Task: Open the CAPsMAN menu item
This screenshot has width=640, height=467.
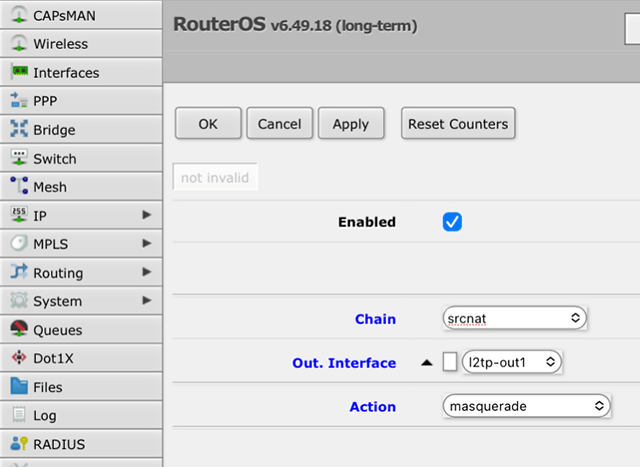Action: coord(81,15)
